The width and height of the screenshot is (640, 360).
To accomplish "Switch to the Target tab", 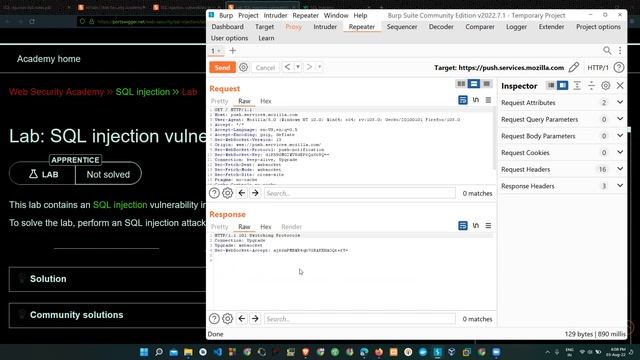I will coord(264,27).
